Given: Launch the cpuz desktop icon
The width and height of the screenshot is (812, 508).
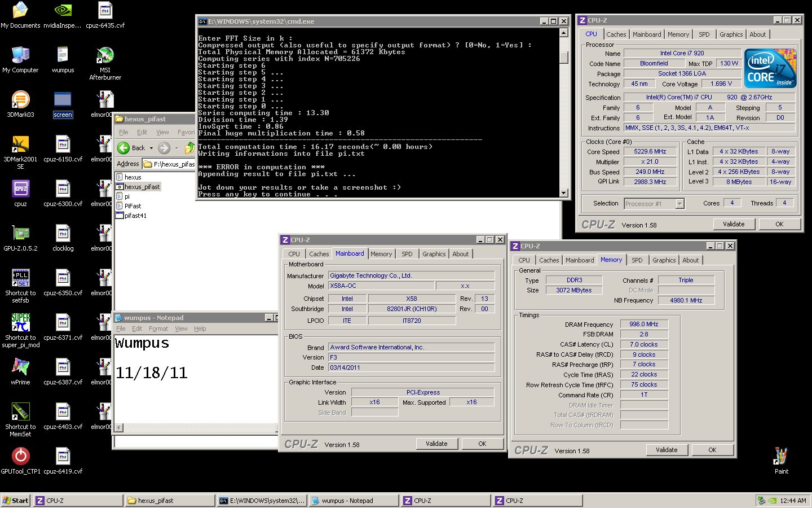Looking at the screenshot, I should point(20,194).
